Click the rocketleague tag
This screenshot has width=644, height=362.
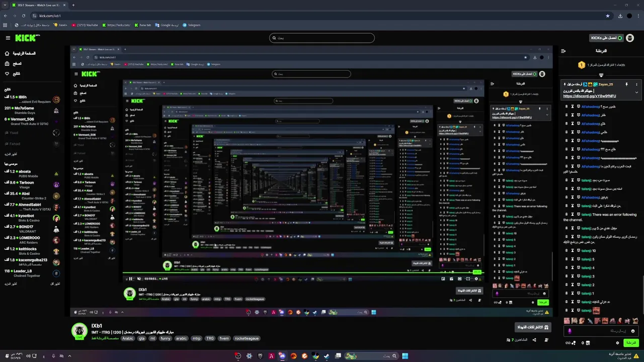247,338
